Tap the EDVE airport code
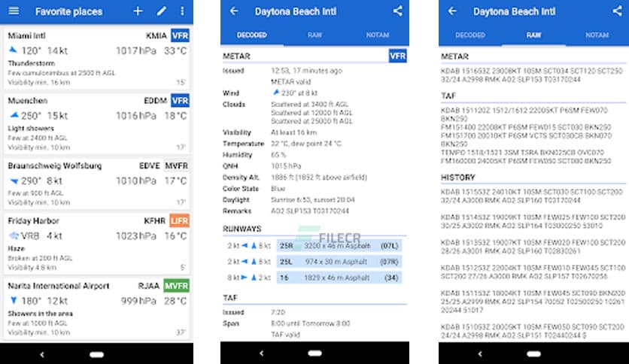The height and width of the screenshot is (364, 629). point(149,165)
